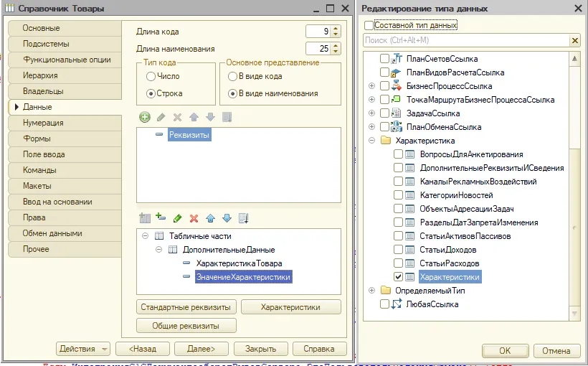Click the Поиск search input field
588x366 pixels.
tap(466, 41)
